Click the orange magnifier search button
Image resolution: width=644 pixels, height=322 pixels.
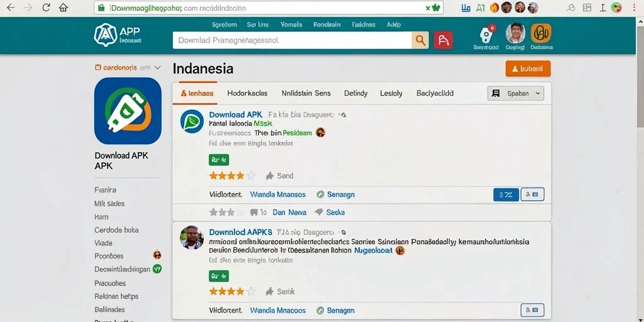pyautogui.click(x=419, y=40)
